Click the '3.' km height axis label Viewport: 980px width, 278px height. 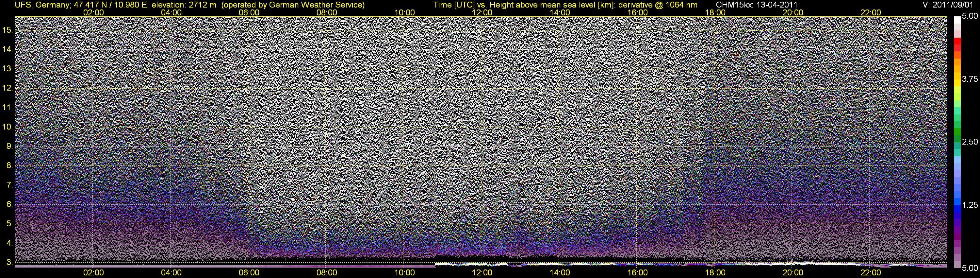tap(9, 262)
